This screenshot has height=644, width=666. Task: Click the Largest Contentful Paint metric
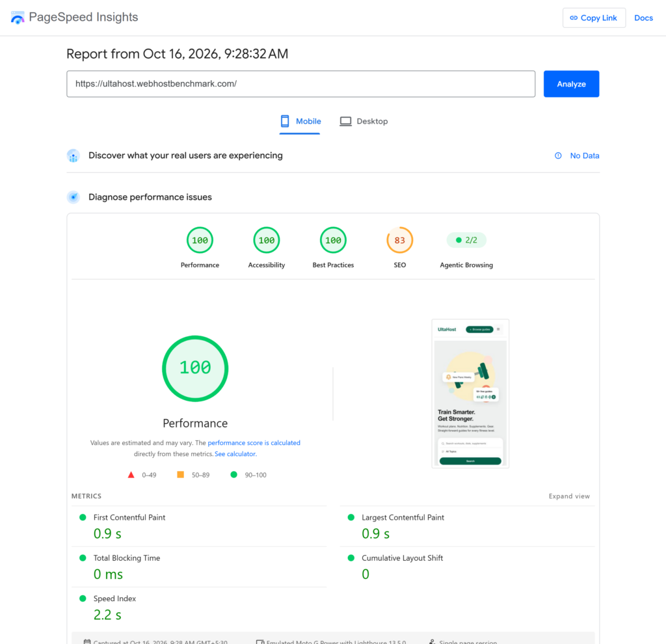pos(467,526)
